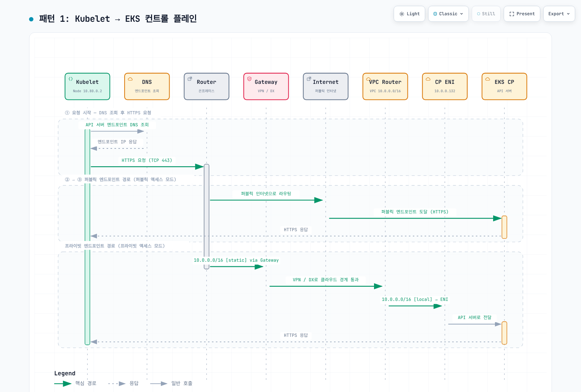Screen dimensions: 581x392
Task: Click the Legend heading
Action: [x=65, y=373]
